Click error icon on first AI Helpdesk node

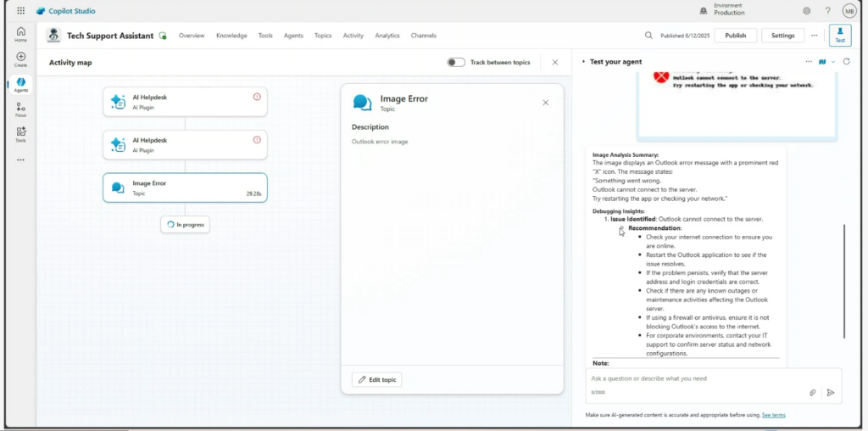coord(257,97)
